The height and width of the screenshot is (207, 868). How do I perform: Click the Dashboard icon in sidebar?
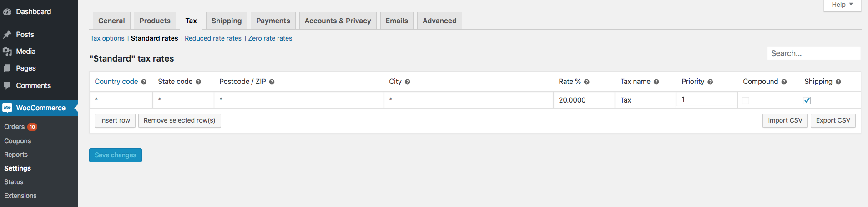pos(7,12)
